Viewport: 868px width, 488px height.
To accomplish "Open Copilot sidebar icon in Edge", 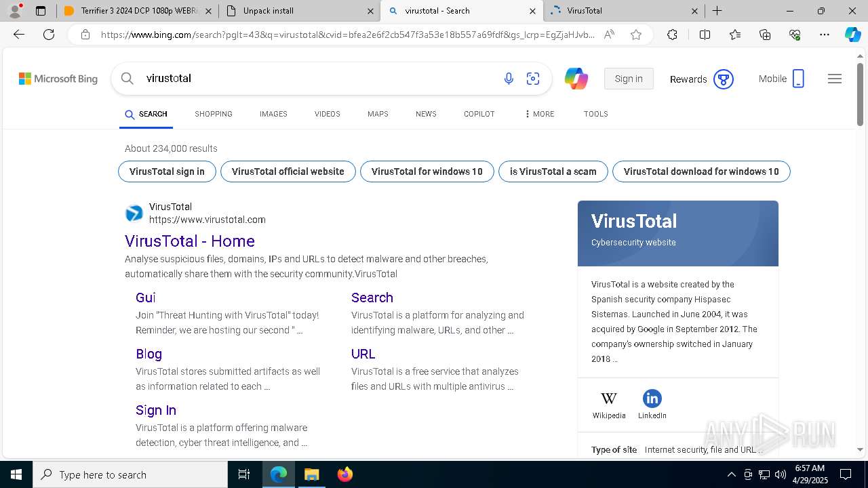I will [852, 35].
